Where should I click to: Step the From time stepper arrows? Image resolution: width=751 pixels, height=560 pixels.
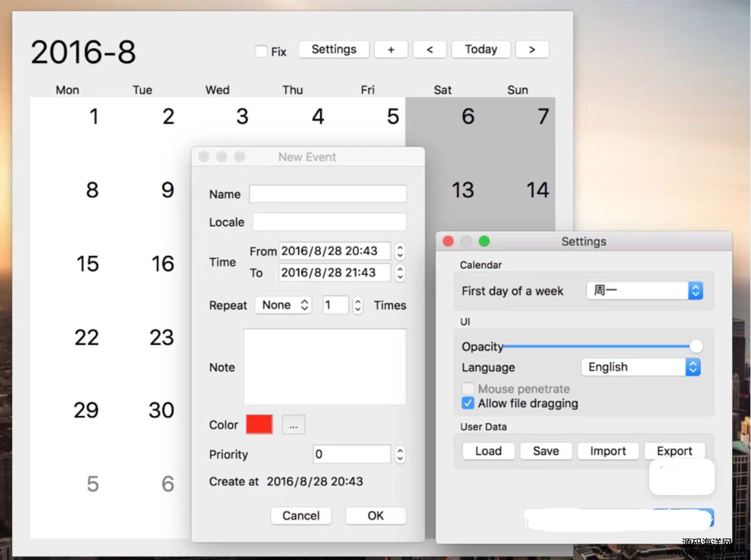pos(400,251)
